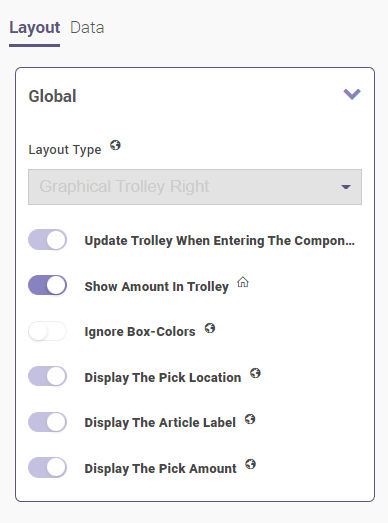The width and height of the screenshot is (388, 523).
Task: Click the globe icon beside Display The Article Label
Action: (x=250, y=419)
